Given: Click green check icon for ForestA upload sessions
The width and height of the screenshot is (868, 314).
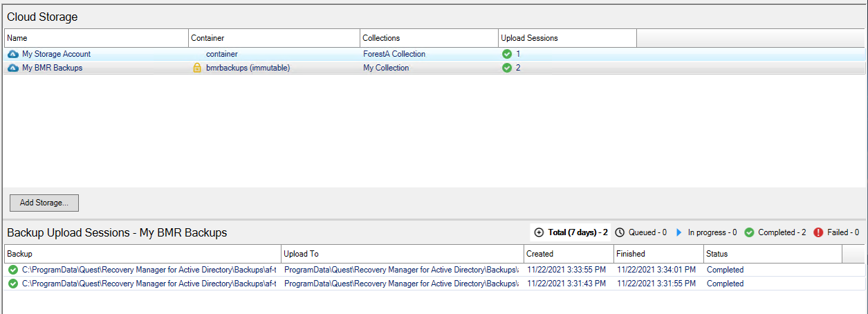Looking at the screenshot, I should click(507, 54).
